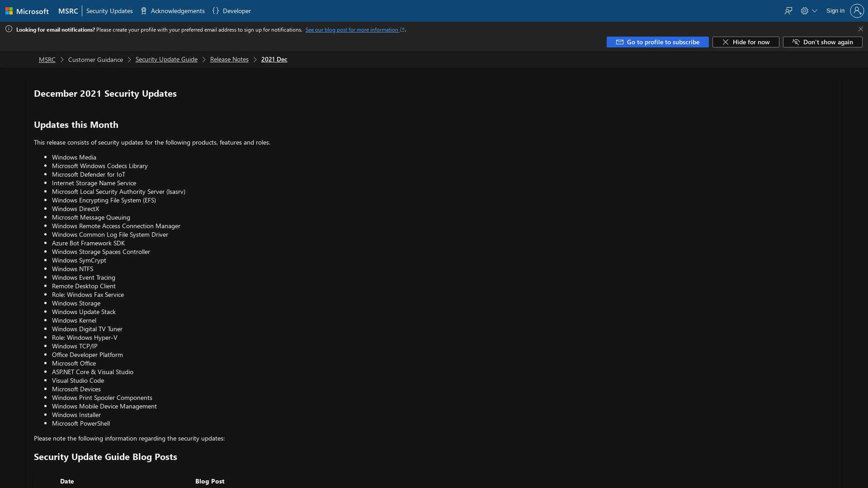Click the user account avatar icon

click(x=857, y=11)
